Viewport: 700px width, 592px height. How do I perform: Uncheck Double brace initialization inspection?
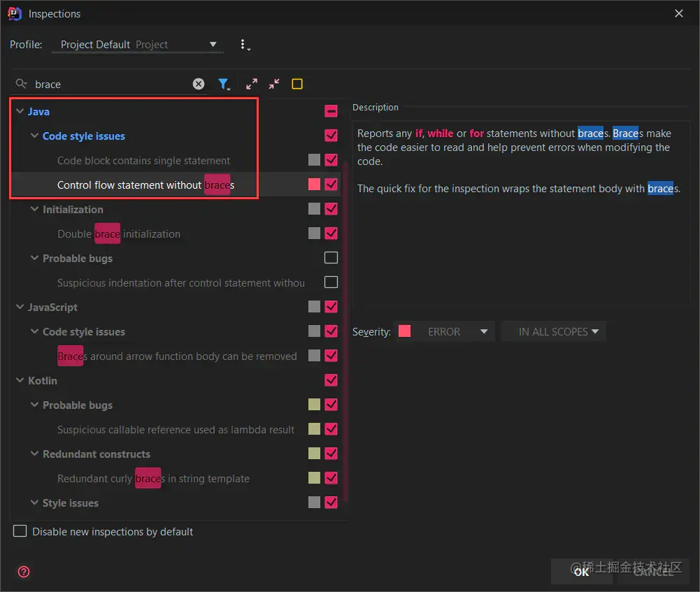coord(331,233)
